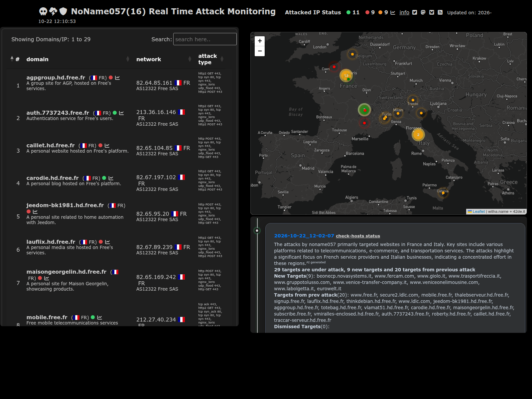This screenshot has height=399, width=532.
Task: Open 2026-10-22_12-02-07 timestamp link
Action: pos(304,236)
